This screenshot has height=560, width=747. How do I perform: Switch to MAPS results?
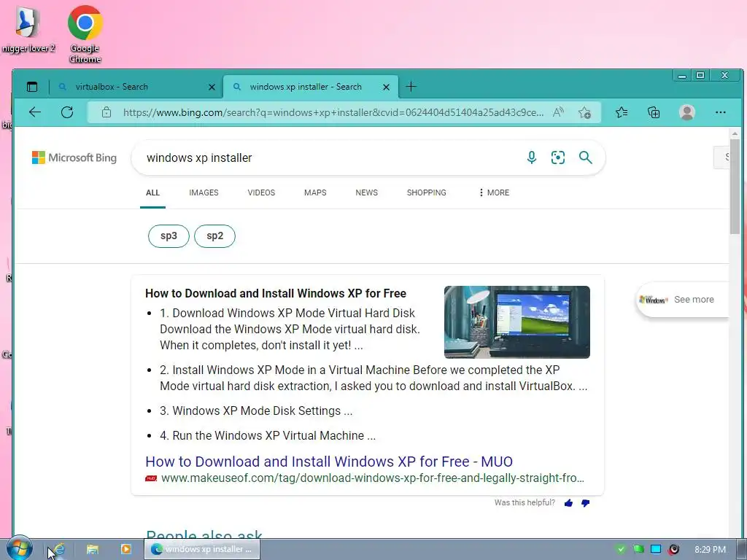point(315,192)
